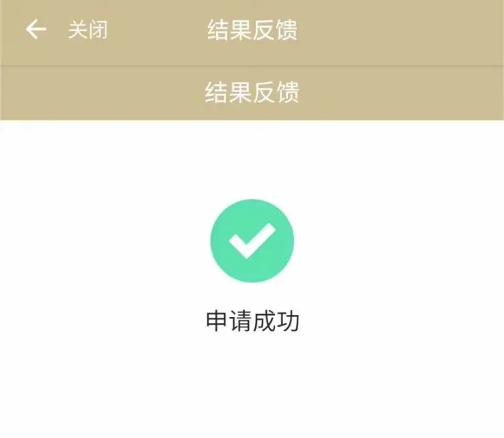Image resolution: width=504 pixels, height=438 pixels.
Task: Tap the 申请成功 label below checkmark
Action: (x=252, y=320)
